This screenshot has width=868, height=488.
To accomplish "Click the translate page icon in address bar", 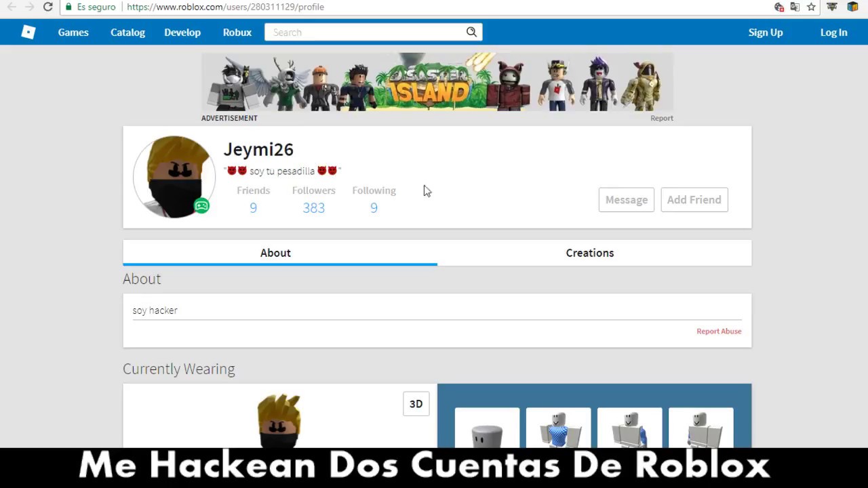I will point(795,7).
